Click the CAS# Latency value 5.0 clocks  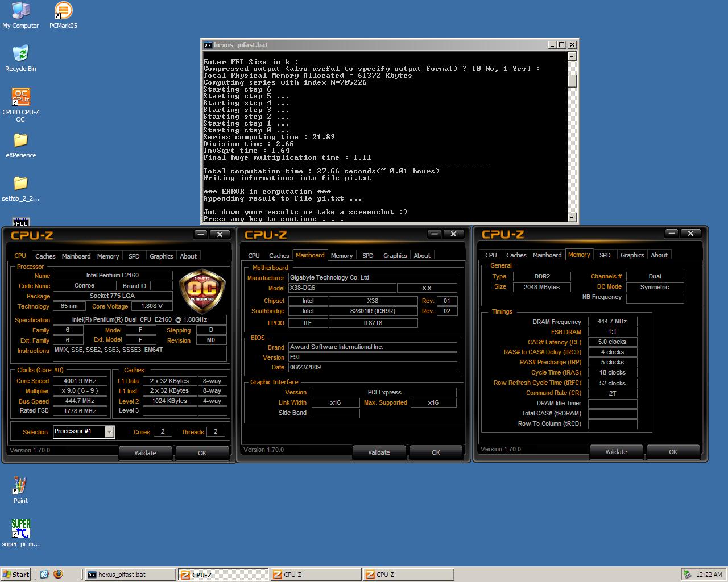(x=613, y=342)
